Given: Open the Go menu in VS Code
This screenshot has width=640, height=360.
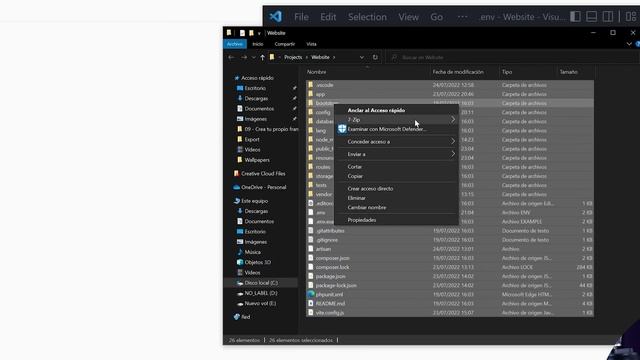Looking at the screenshot, I should [436, 17].
